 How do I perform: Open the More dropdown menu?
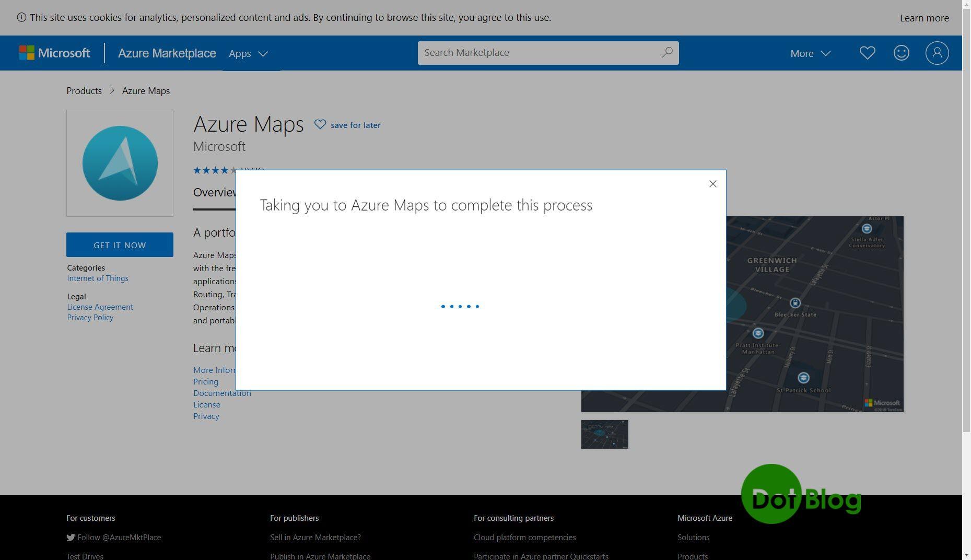point(810,53)
